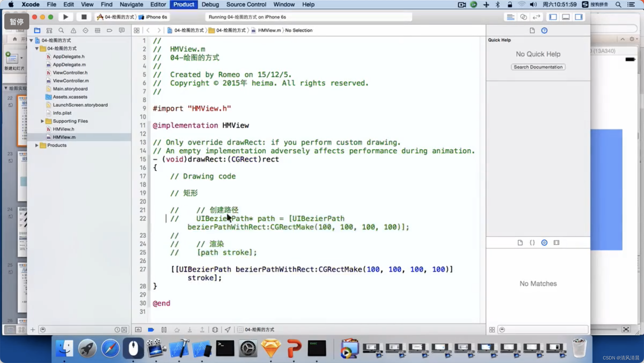
Task: Select the hide/show utilities panel icon
Action: click(579, 17)
